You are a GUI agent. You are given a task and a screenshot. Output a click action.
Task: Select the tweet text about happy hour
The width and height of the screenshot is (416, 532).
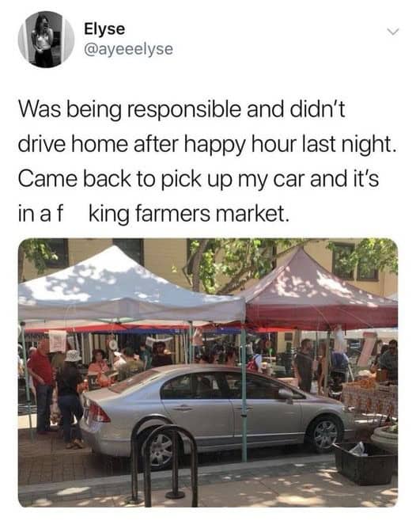pyautogui.click(x=206, y=161)
